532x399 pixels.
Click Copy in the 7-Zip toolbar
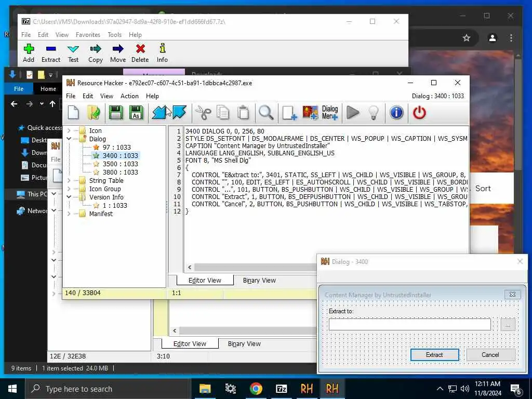click(x=96, y=53)
